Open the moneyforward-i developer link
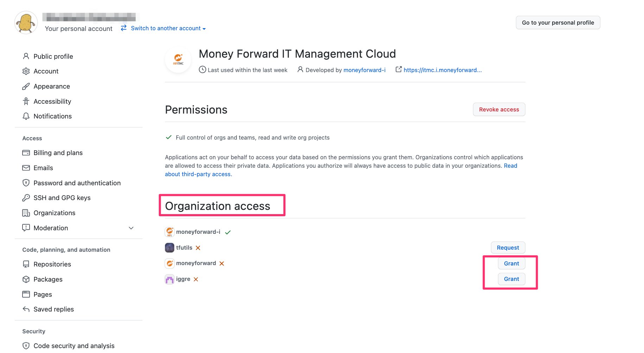 pos(364,70)
